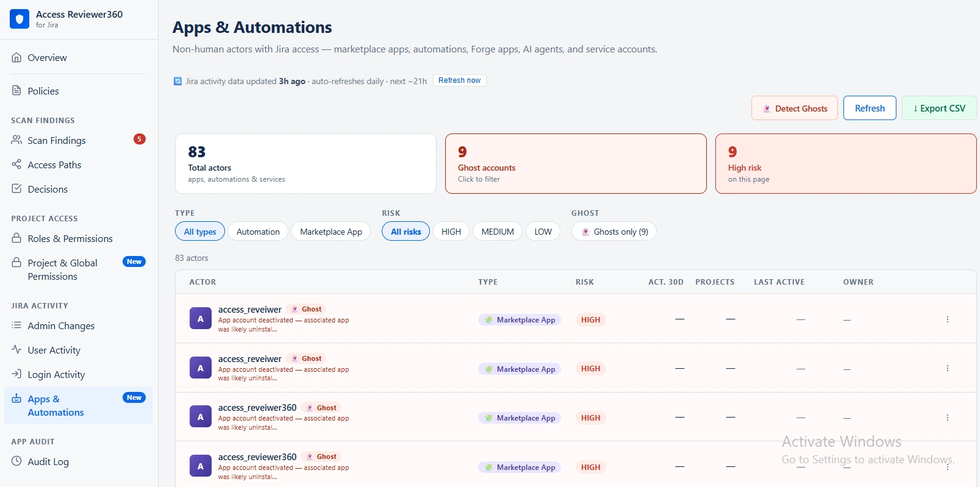Click the refresh icon beside Jira activity data
This screenshot has height=487, width=980.
point(177,81)
